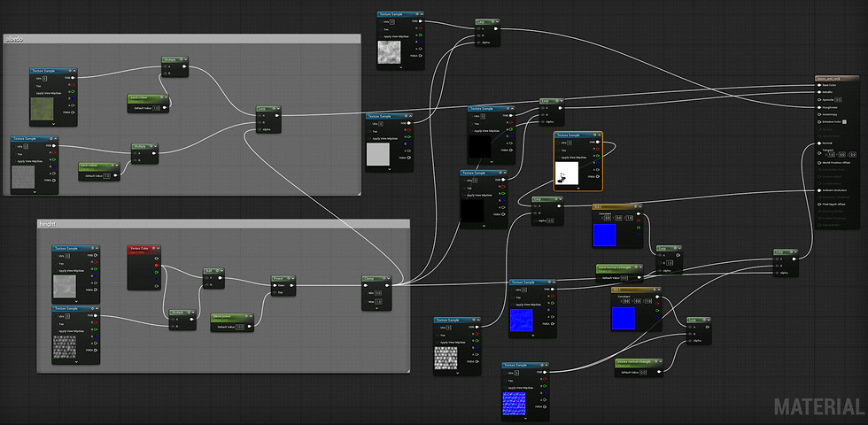Screen dimensions: 868x425
Task: Click the green output pin on Vertex Color
Action: [x=157, y=273]
